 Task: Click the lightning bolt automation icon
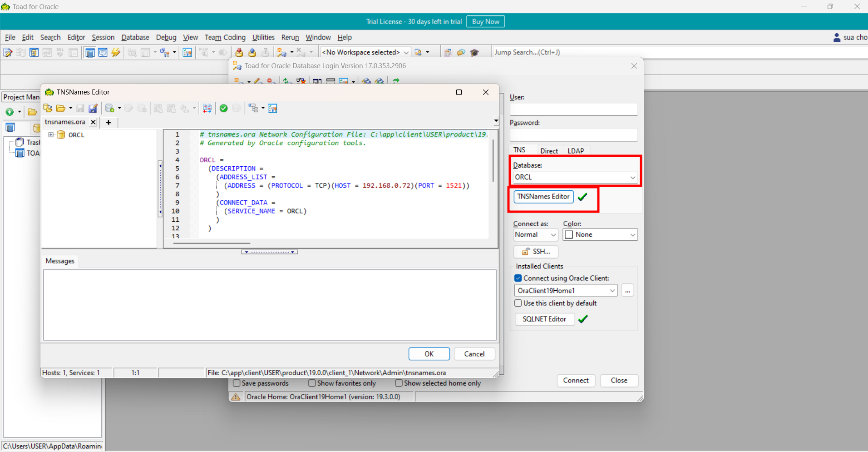pos(116,53)
